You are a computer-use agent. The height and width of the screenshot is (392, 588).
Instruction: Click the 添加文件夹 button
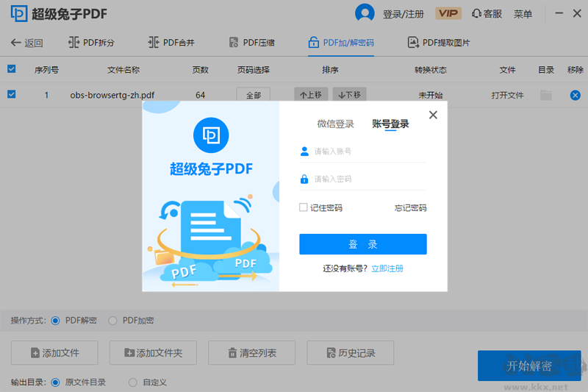click(x=153, y=352)
